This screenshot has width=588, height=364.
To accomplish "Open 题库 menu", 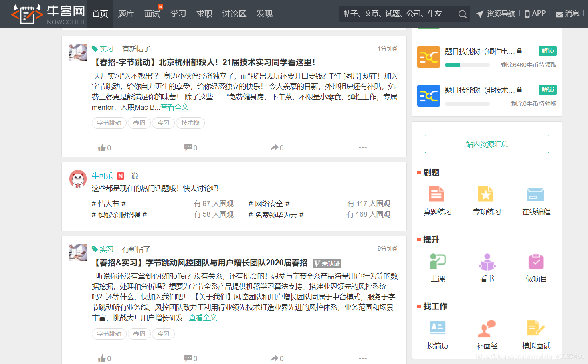I will pos(126,14).
